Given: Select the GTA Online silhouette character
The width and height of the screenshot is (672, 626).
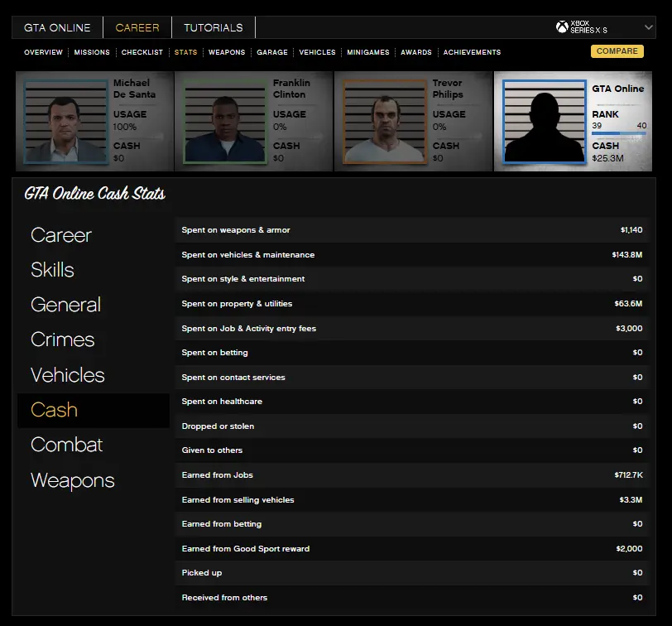Looking at the screenshot, I should click(543, 121).
